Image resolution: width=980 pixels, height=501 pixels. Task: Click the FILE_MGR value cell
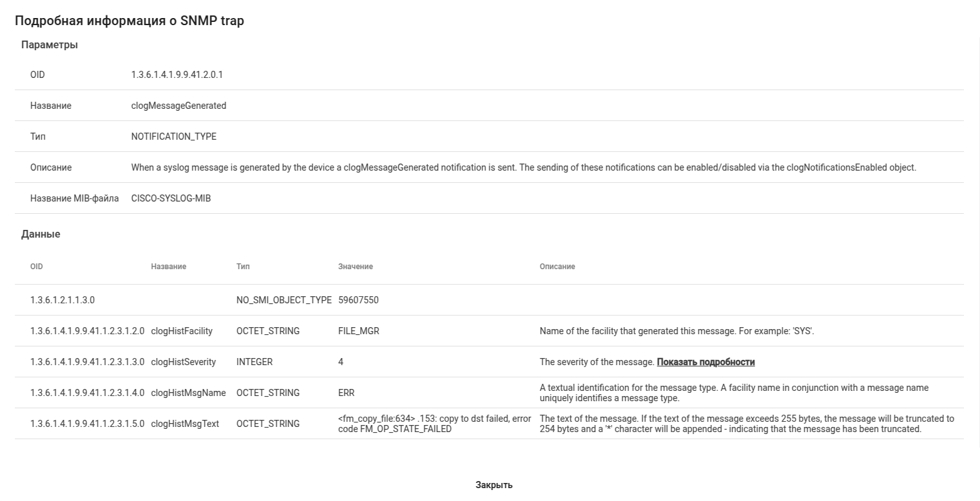(358, 331)
